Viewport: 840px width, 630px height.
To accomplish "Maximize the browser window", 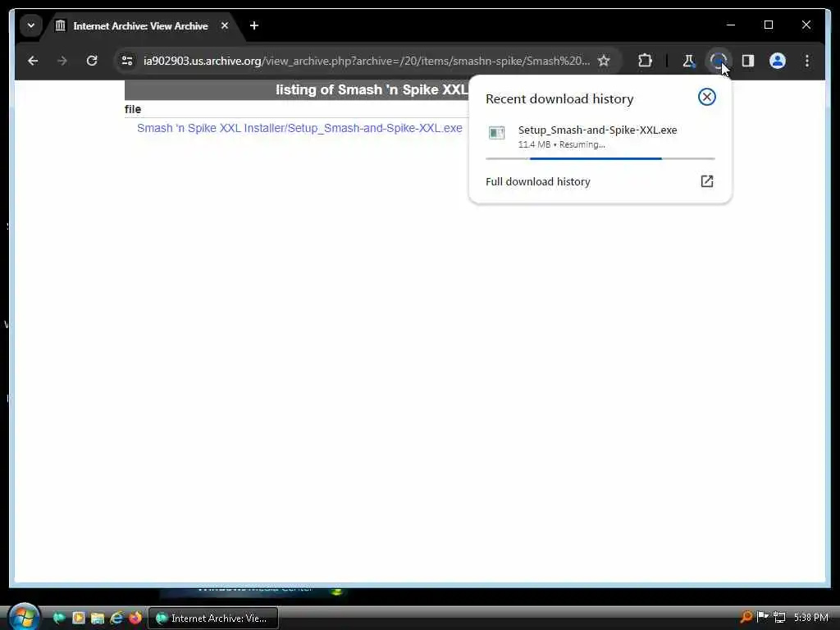I will 768,25.
